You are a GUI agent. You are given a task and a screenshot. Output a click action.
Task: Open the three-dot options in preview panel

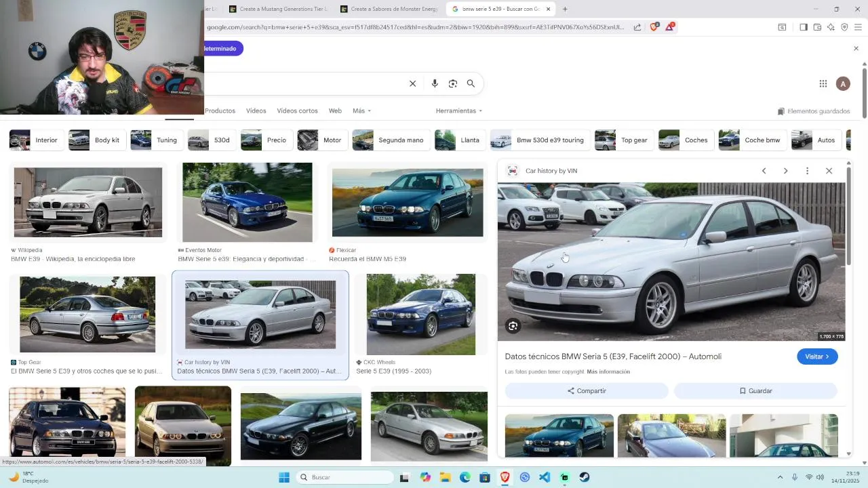point(807,171)
